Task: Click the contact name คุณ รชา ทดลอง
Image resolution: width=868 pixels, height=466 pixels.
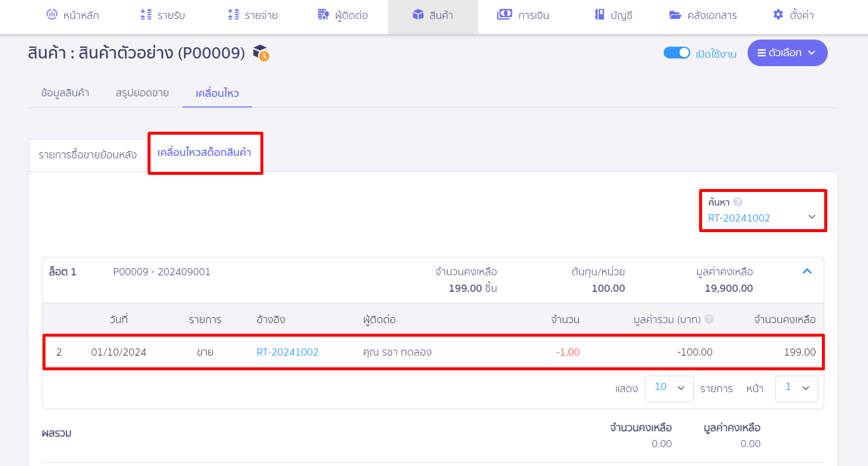Action: click(397, 352)
